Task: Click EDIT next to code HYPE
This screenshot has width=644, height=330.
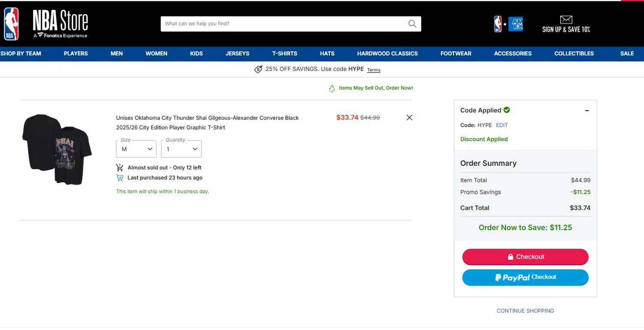Action: (x=502, y=125)
